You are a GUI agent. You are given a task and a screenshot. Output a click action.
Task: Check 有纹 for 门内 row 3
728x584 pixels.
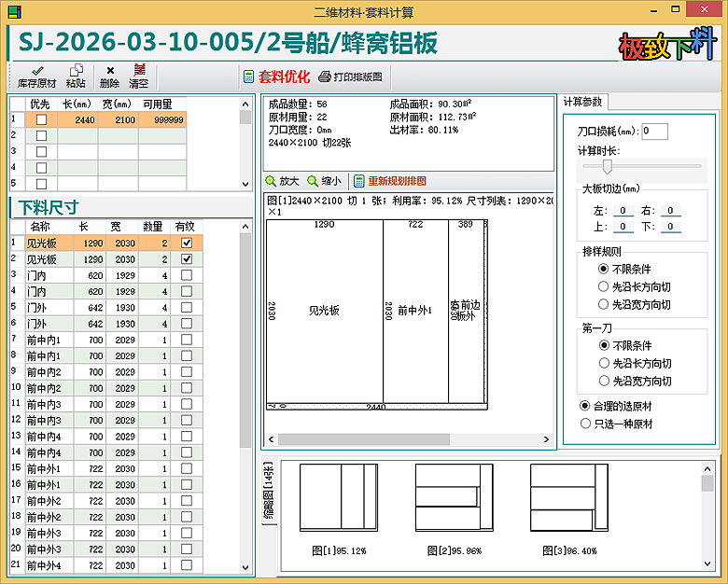187,275
